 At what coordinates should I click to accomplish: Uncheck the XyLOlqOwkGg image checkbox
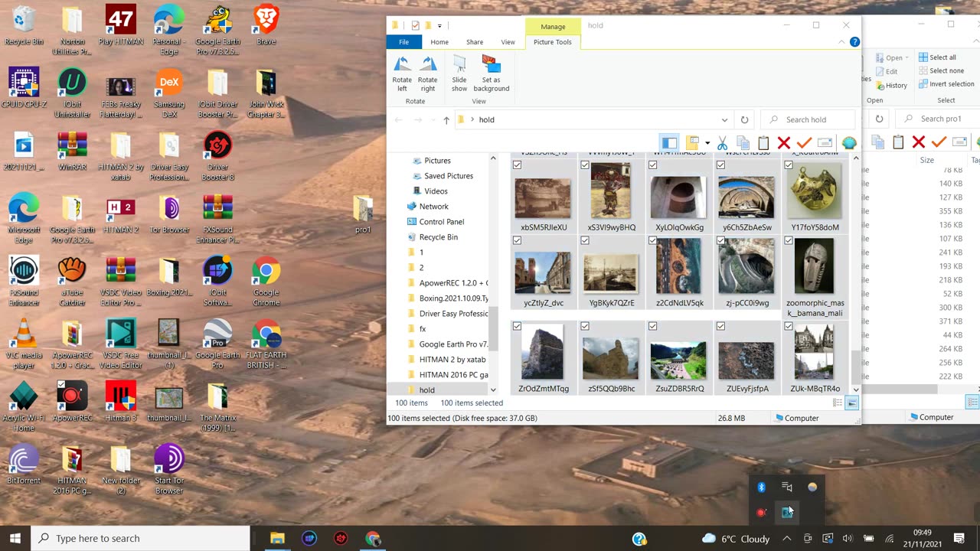pos(652,165)
